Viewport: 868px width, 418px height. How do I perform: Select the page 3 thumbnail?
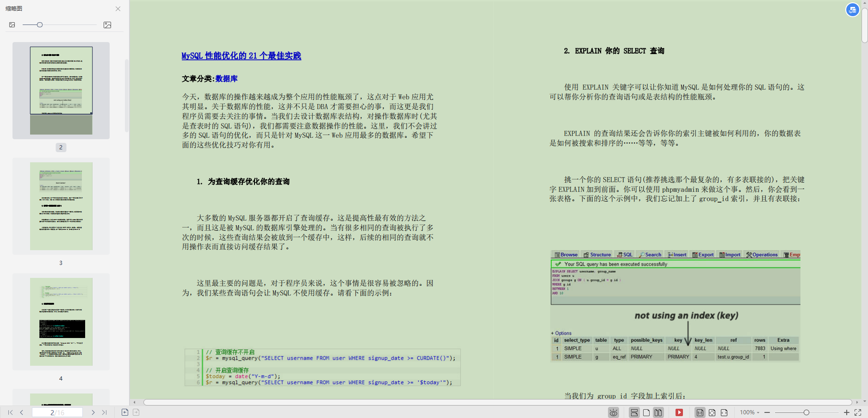click(x=61, y=206)
